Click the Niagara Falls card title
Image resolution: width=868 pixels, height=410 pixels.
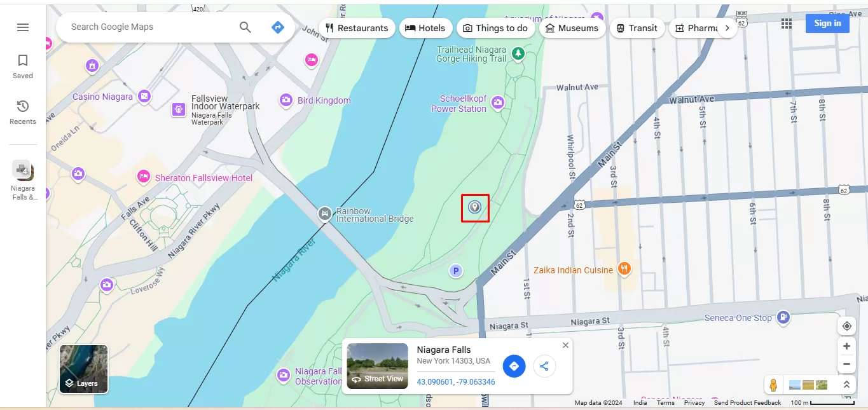pyautogui.click(x=444, y=350)
